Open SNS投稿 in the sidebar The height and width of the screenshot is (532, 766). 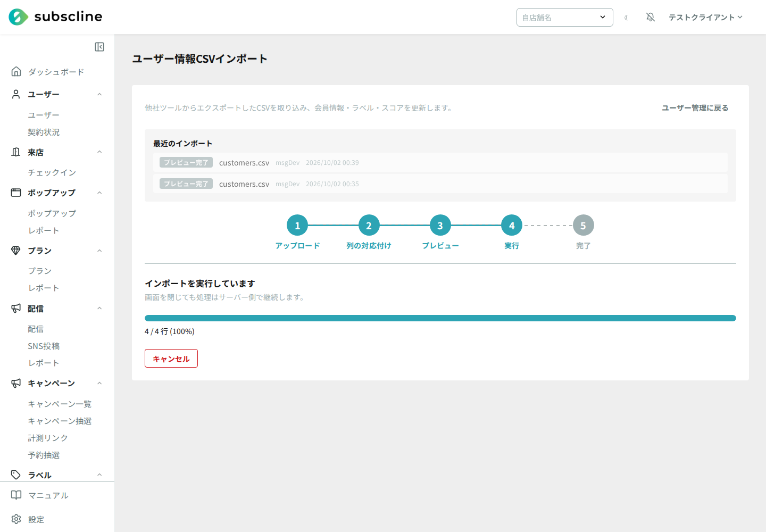44,346
